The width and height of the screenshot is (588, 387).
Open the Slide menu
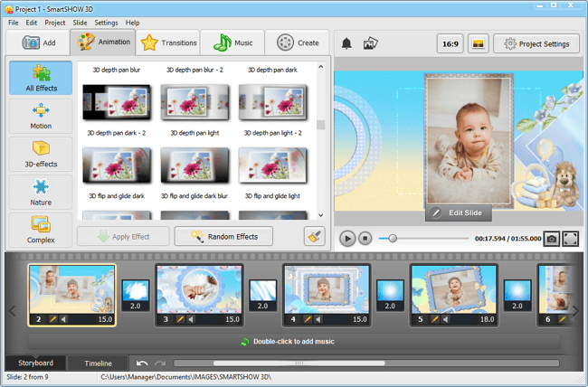(x=80, y=23)
